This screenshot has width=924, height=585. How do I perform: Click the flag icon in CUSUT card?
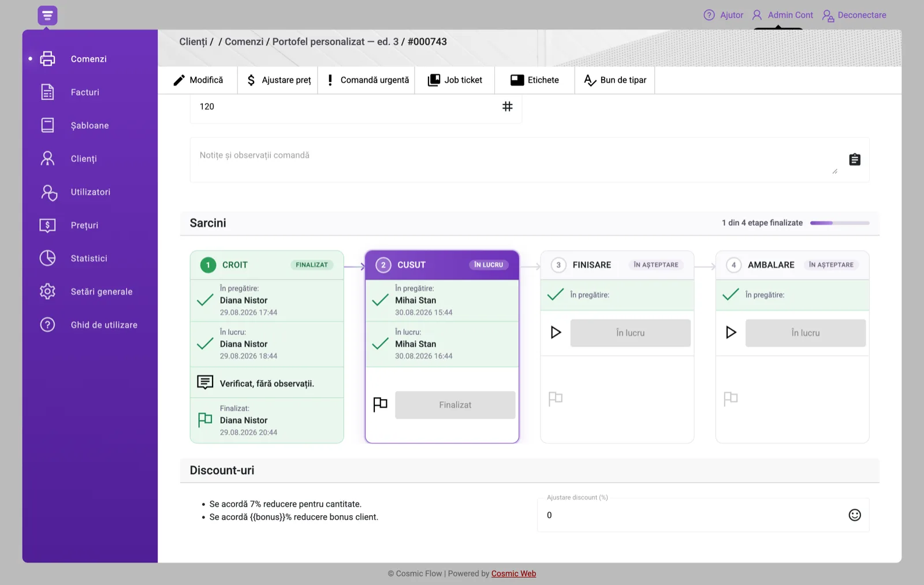(x=380, y=405)
